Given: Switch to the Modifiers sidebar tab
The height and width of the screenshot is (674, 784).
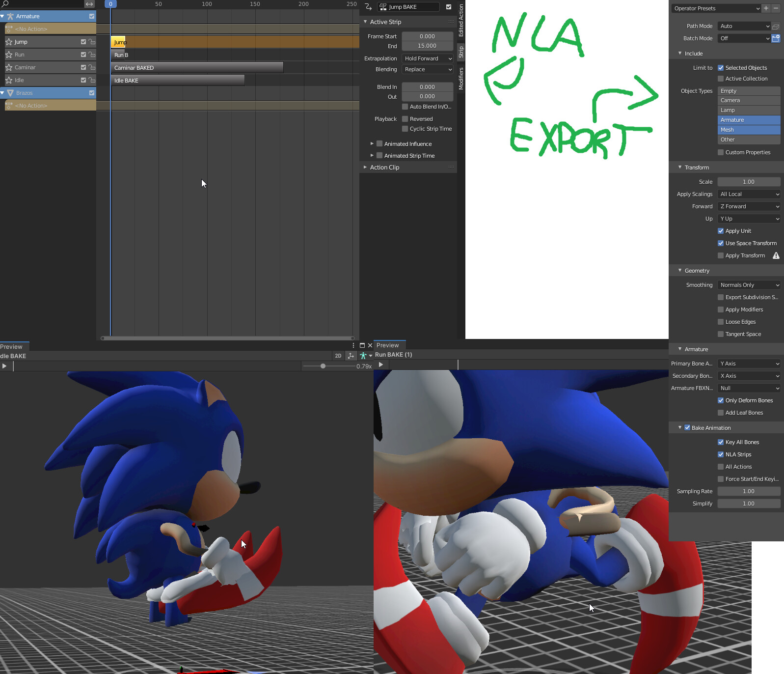Looking at the screenshot, I should [x=461, y=79].
